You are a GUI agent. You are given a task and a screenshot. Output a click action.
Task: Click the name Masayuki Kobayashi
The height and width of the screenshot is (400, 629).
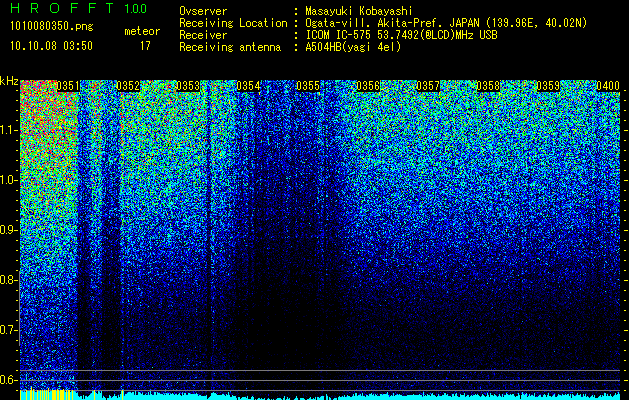tap(359, 11)
